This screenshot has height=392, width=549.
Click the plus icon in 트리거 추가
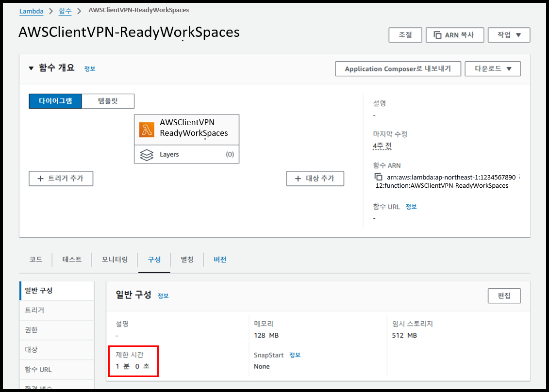tap(41, 179)
